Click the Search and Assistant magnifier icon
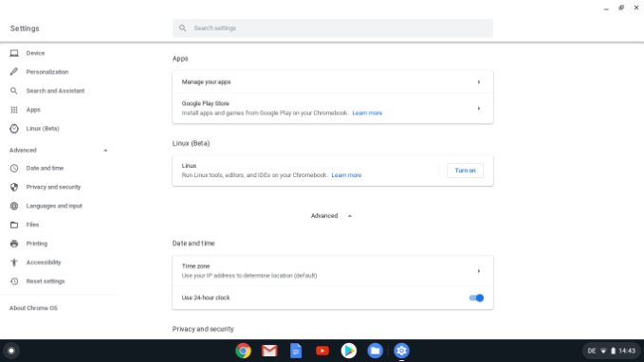Screen dimensions: 644x362 tap(14, 91)
